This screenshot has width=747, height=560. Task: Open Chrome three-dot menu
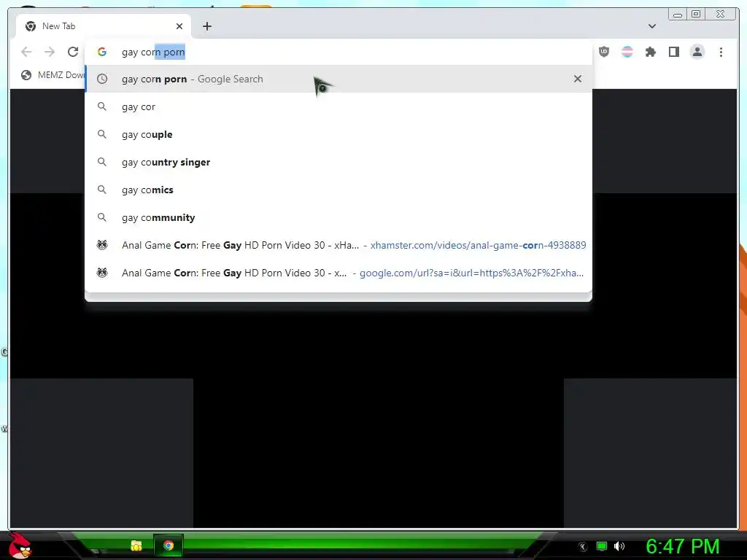721,52
